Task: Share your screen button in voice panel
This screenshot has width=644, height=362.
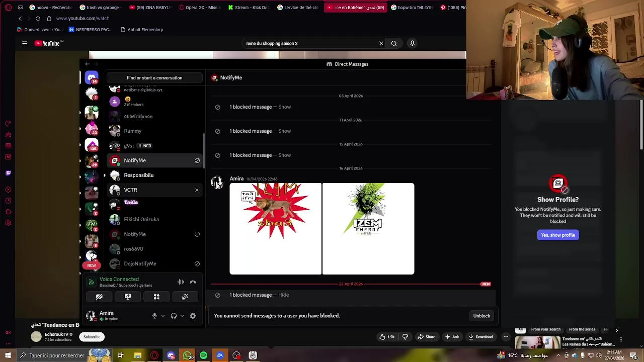Action: (128, 297)
